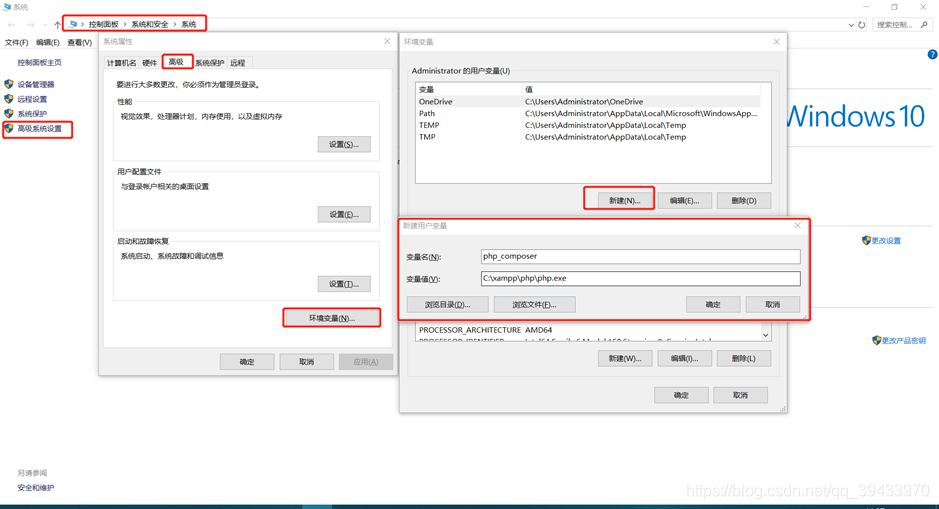Open 环境变量(N) button
The width and height of the screenshot is (939, 509).
coord(332,318)
